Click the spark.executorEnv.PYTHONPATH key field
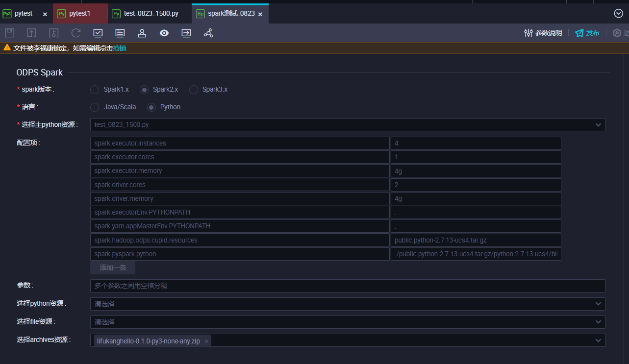The width and height of the screenshot is (629, 364). 240,212
